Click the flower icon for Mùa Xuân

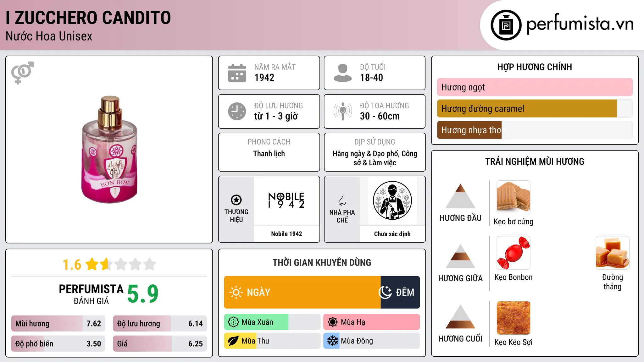[233, 322]
